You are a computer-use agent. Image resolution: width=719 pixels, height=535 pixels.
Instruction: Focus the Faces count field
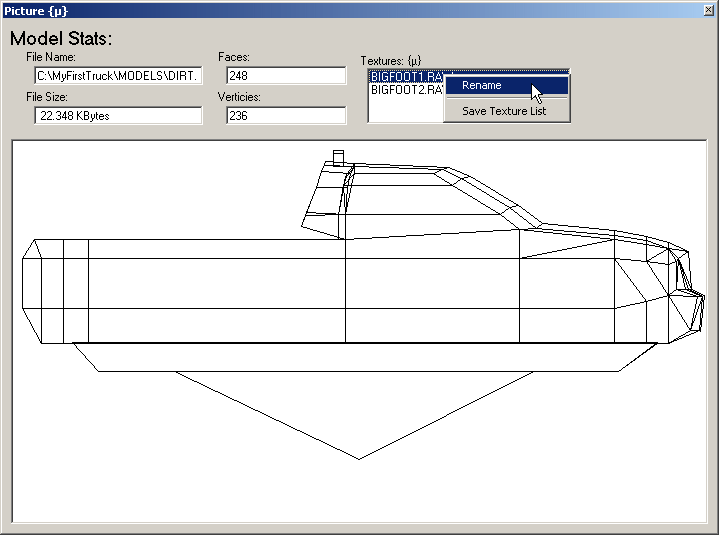pyautogui.click(x=285, y=75)
